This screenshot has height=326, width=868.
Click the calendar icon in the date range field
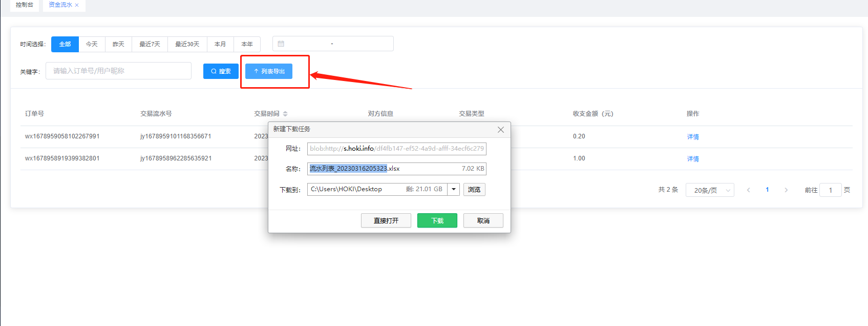281,44
